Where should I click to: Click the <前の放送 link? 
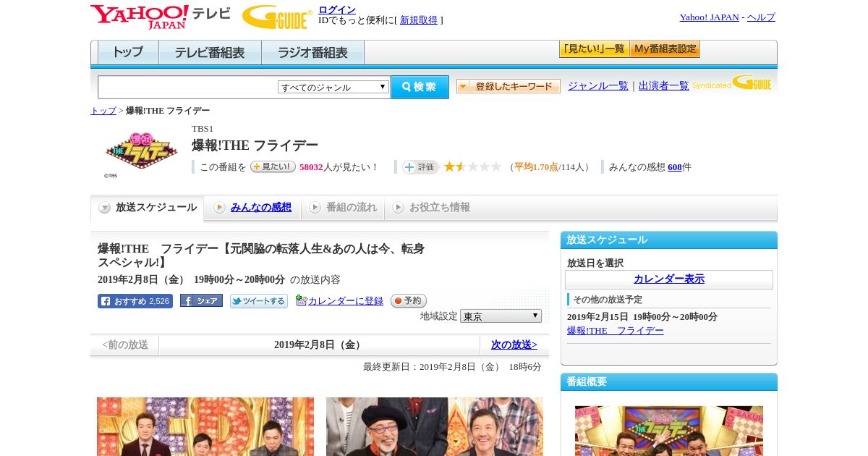[125, 345]
